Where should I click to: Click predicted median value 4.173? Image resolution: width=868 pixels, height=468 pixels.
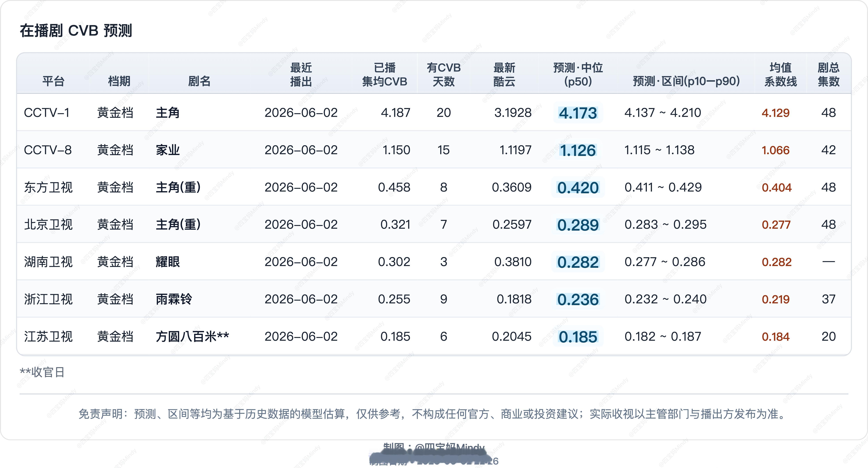coord(578,113)
